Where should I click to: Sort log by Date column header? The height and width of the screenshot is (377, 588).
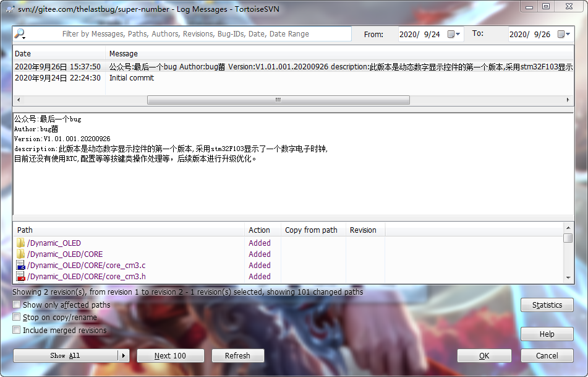(59, 54)
